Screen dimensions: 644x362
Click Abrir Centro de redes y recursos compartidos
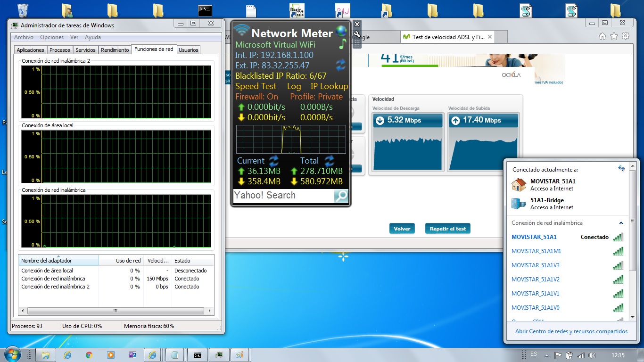571,331
